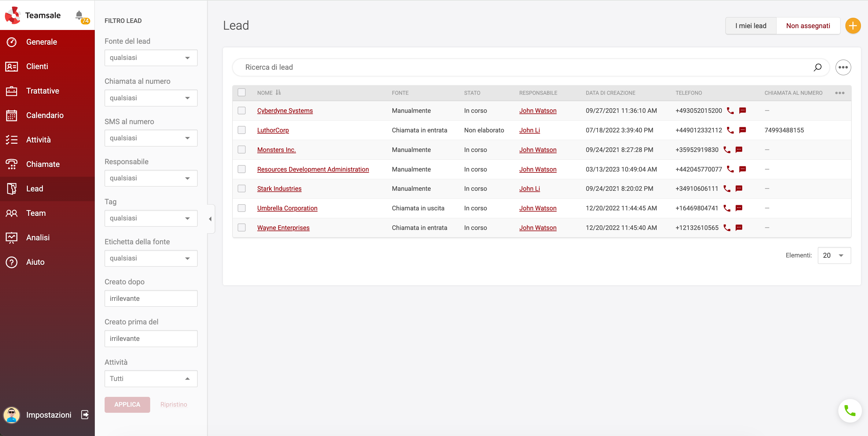
Task: Click the notifications bell with 74 alerts
Action: (80, 15)
